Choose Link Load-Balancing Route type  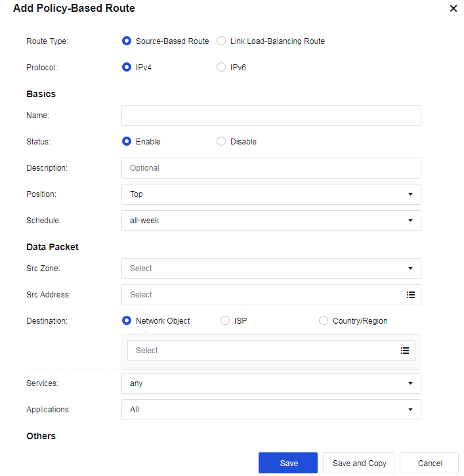coord(221,41)
